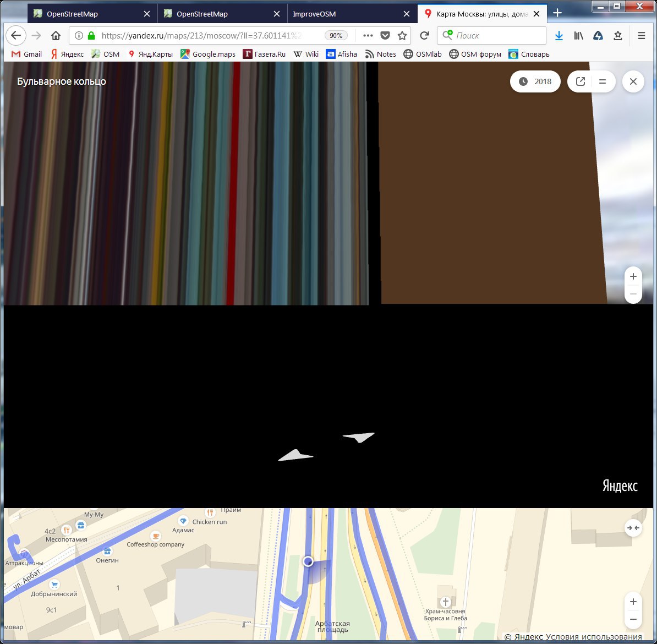Collapse the mini map with arrows icon
Screen dimensions: 657x644
point(633,528)
